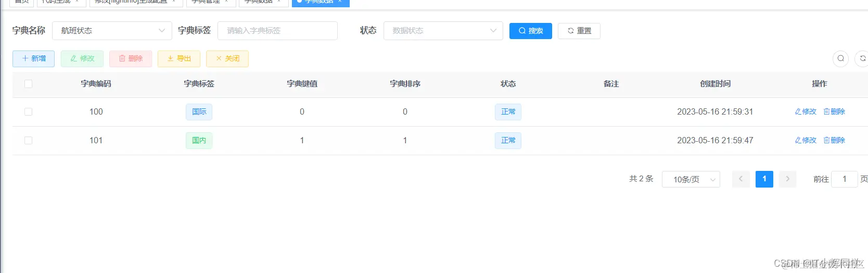The image size is (868, 273).
Task: Click the 字典标签 column header
Action: 199,84
